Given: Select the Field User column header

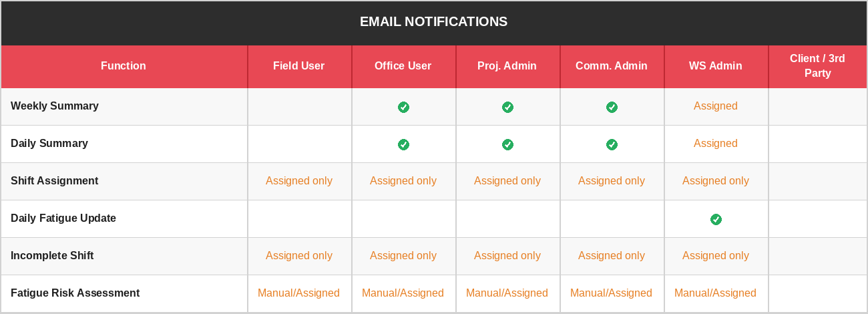Looking at the screenshot, I should tap(298, 65).
